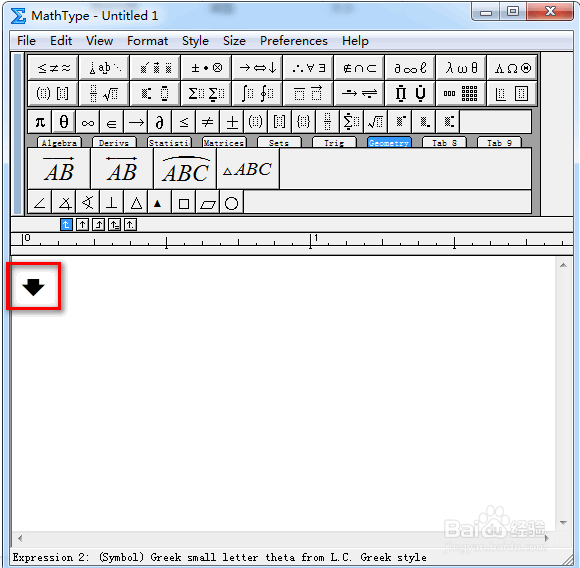Insert the vector AB expression

pyautogui.click(x=59, y=169)
